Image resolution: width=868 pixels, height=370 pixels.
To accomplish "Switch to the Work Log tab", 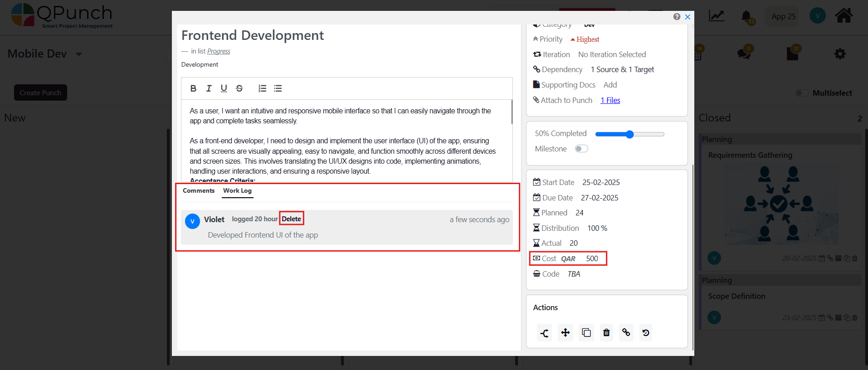I will tap(237, 191).
